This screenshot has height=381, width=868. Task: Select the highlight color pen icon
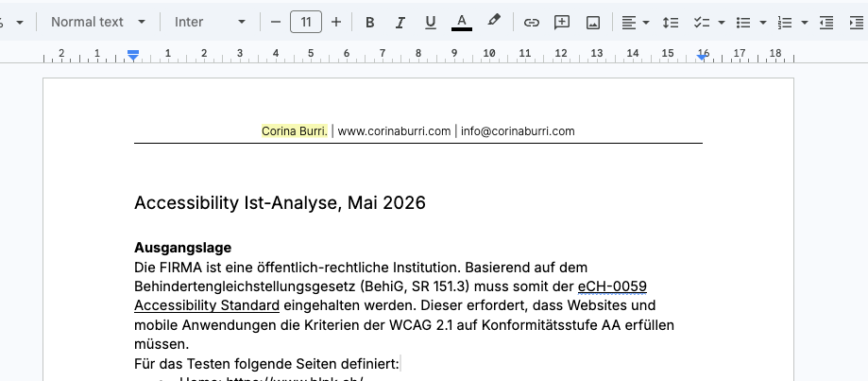pyautogui.click(x=493, y=21)
